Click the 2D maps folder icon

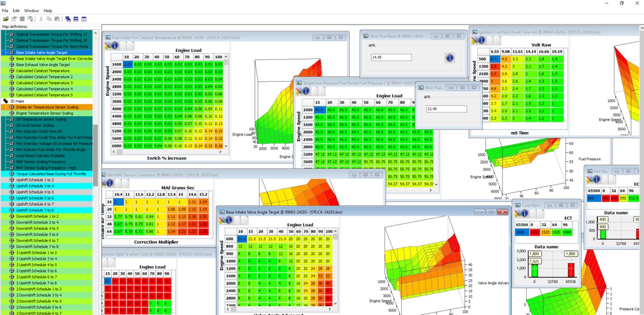[x=6, y=101]
